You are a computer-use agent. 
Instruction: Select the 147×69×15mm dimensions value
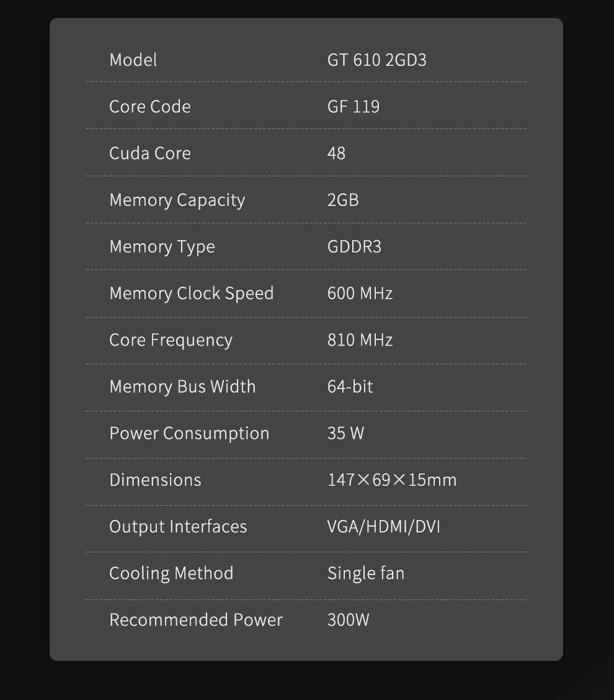coord(391,480)
